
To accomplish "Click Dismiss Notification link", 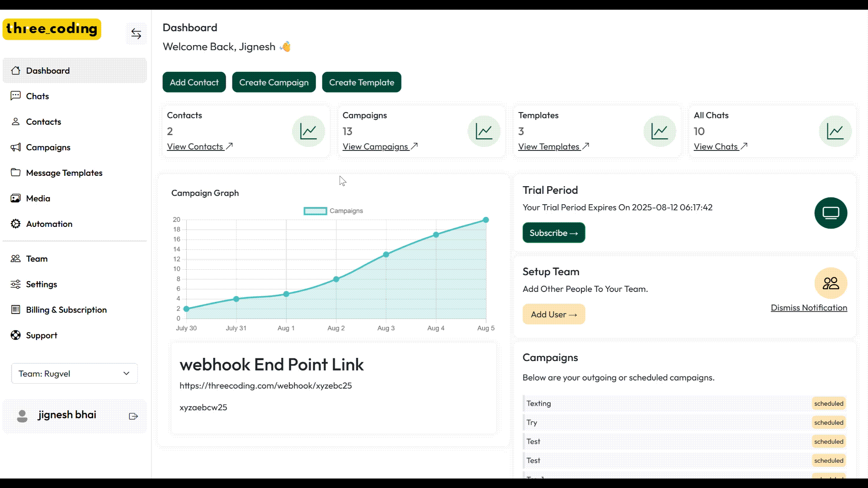I will [x=808, y=308].
